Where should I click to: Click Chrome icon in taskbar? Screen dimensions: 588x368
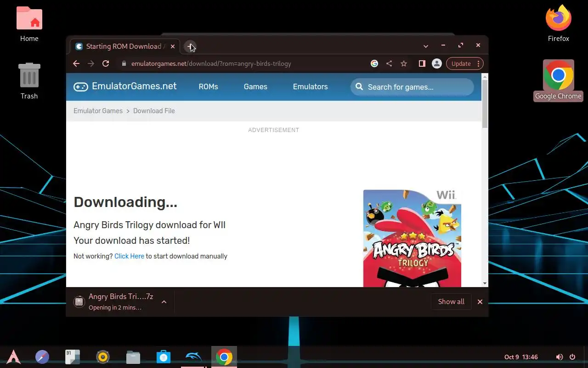click(224, 357)
